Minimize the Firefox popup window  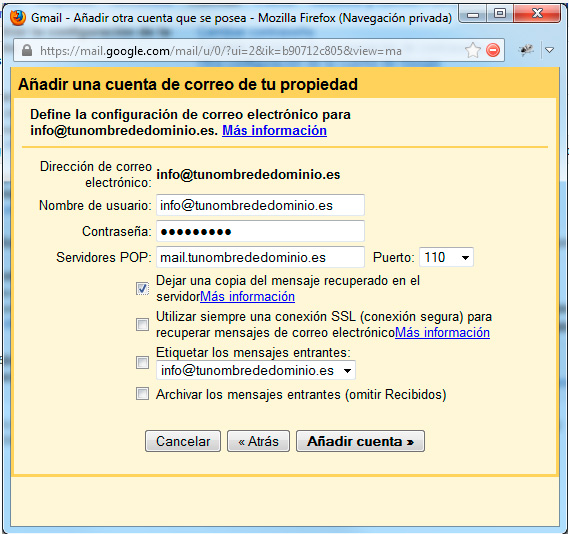tap(472, 15)
